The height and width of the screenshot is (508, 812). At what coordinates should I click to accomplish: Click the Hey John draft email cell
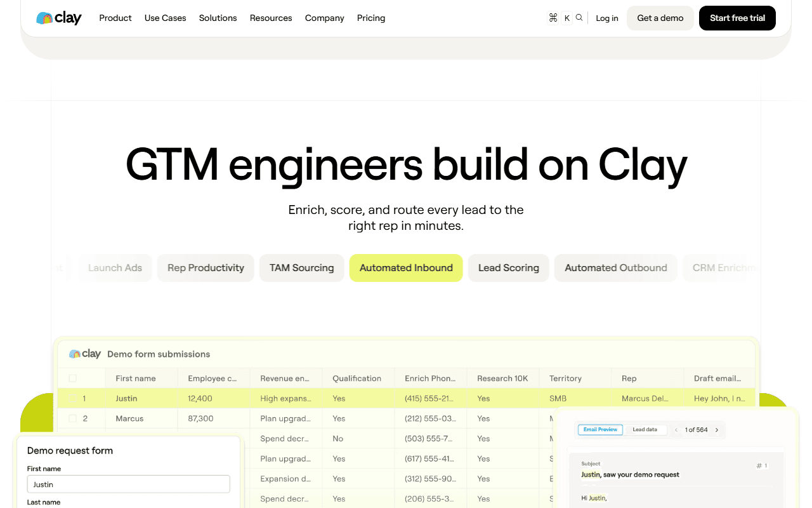(x=720, y=398)
